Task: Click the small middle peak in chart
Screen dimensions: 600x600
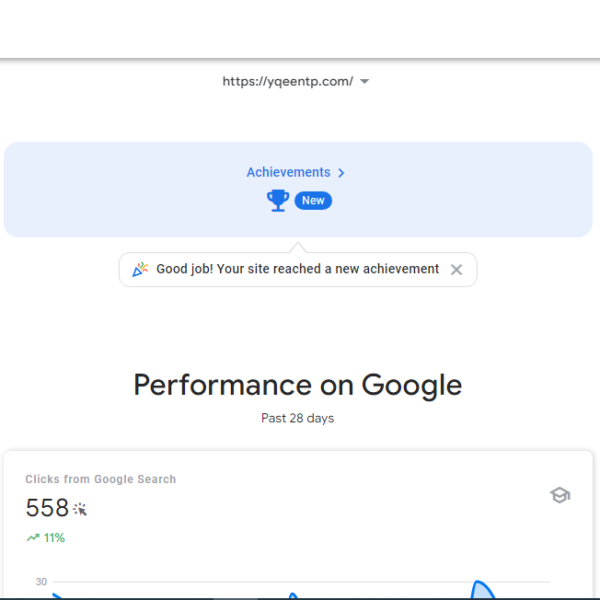Action: click(293, 595)
